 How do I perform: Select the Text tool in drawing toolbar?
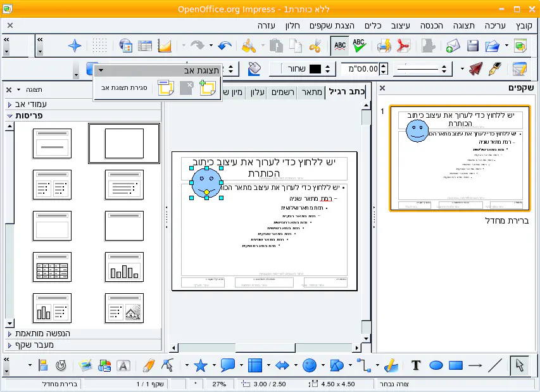click(416, 365)
